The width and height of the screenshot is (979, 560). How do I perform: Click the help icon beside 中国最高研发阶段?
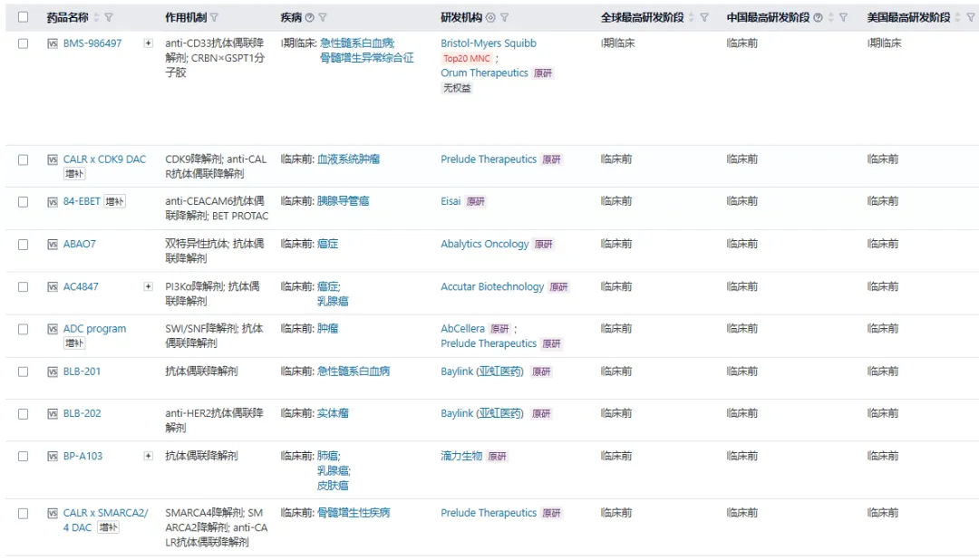(x=819, y=17)
